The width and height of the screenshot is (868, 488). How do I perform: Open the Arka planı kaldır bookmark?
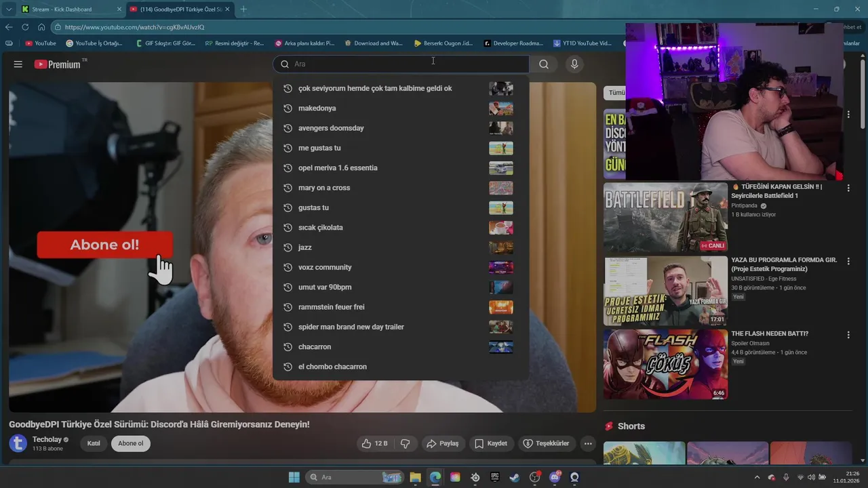pyautogui.click(x=304, y=43)
